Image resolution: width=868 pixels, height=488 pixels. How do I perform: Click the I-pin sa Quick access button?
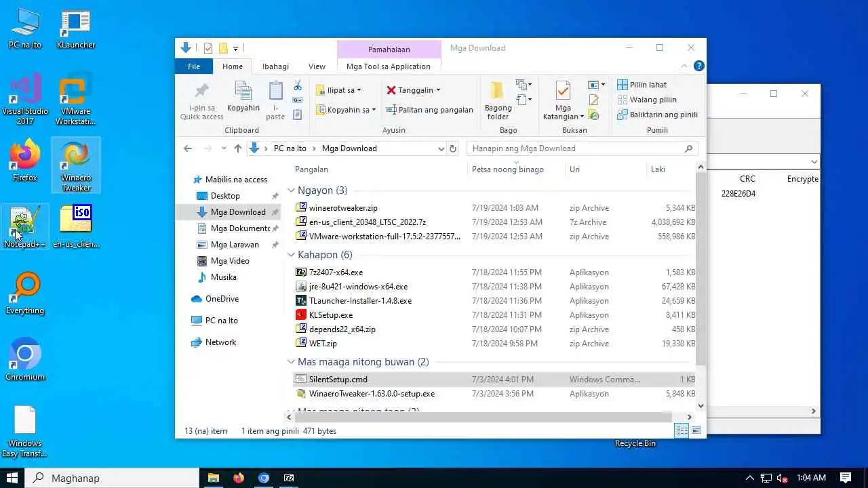tap(201, 102)
